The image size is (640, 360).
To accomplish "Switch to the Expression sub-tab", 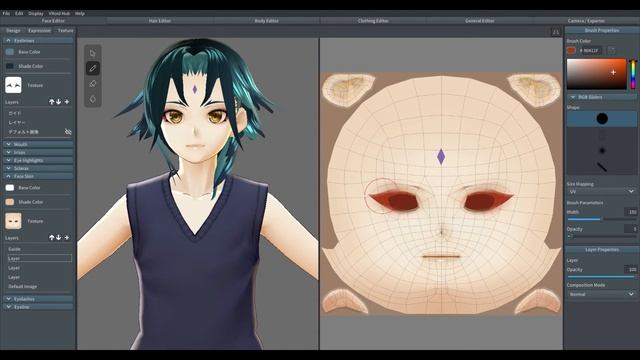I will tap(40, 31).
